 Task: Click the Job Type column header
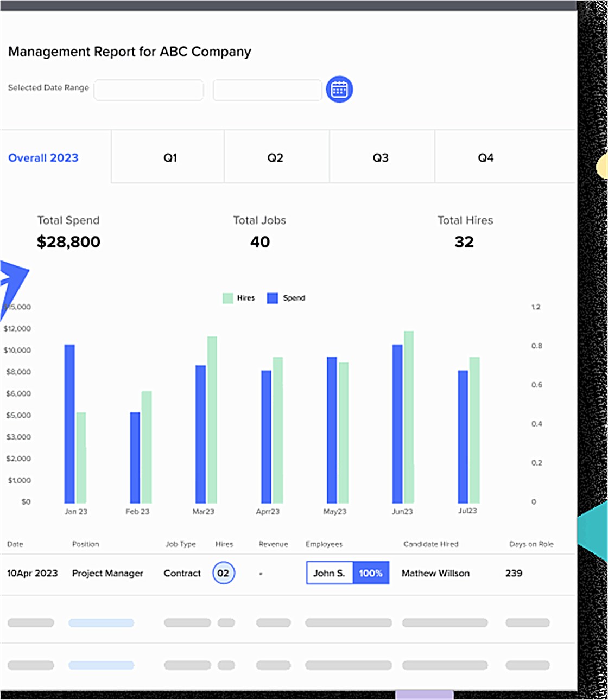pyautogui.click(x=181, y=544)
